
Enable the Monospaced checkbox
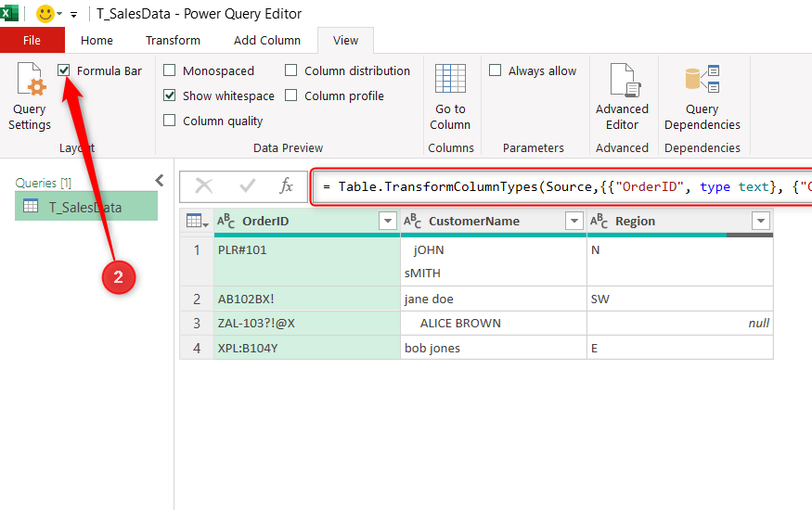169,70
